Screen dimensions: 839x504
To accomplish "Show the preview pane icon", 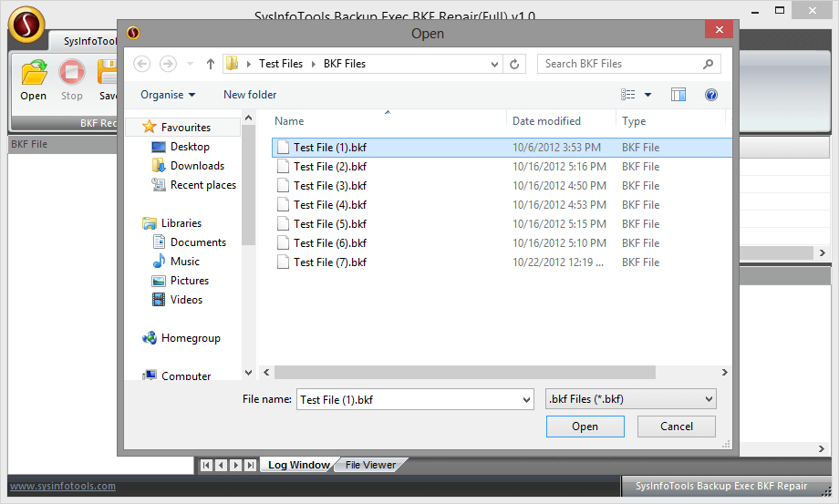I will (x=678, y=95).
